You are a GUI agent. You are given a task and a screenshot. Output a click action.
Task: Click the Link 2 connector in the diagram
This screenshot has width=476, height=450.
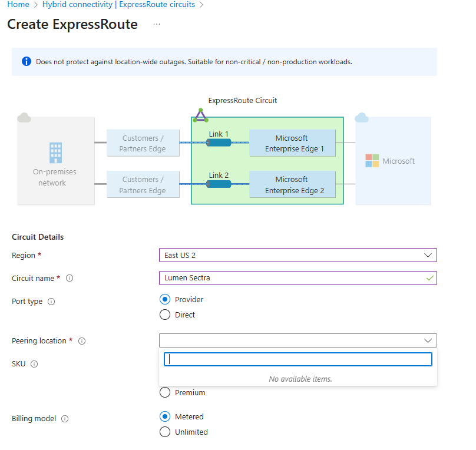(219, 184)
